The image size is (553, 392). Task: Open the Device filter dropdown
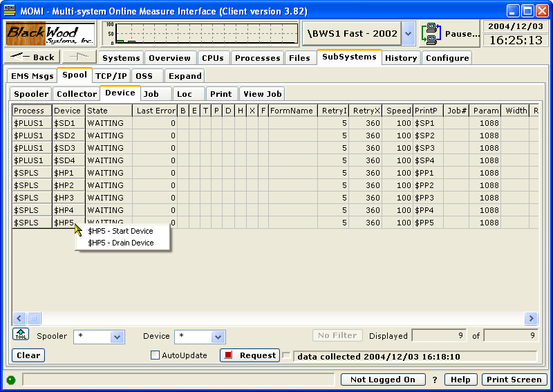click(218, 337)
